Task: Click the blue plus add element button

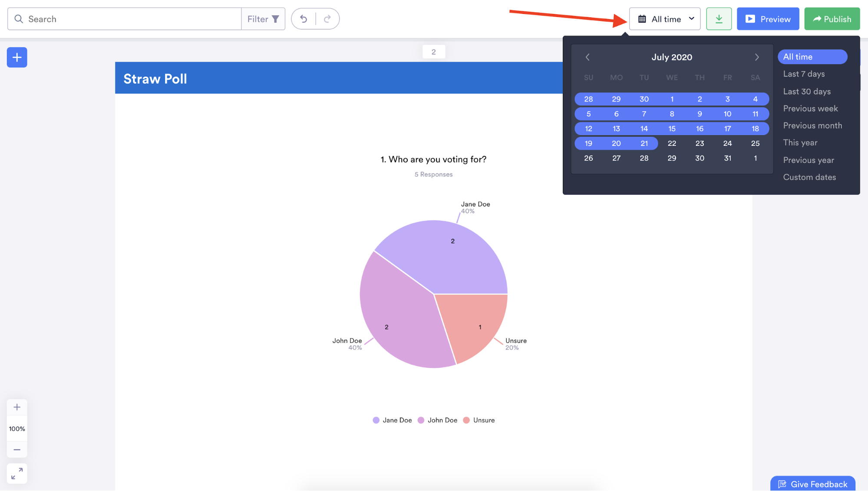Action: tap(17, 57)
